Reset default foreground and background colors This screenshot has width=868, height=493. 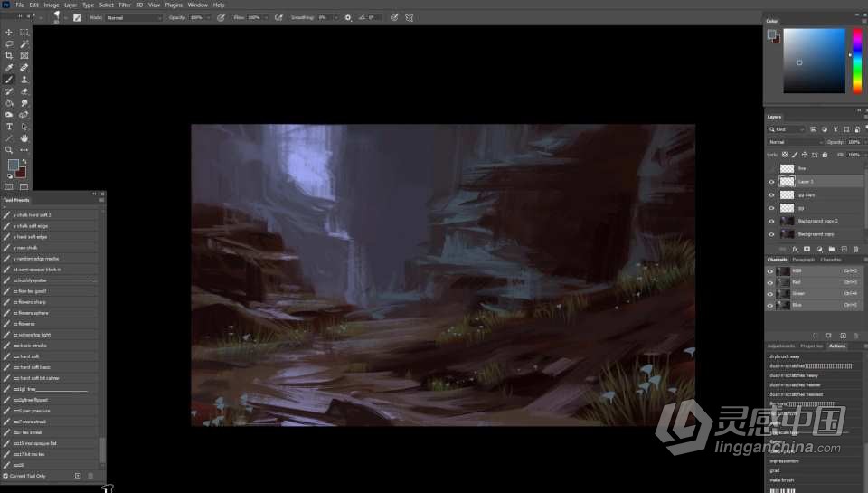(9, 176)
